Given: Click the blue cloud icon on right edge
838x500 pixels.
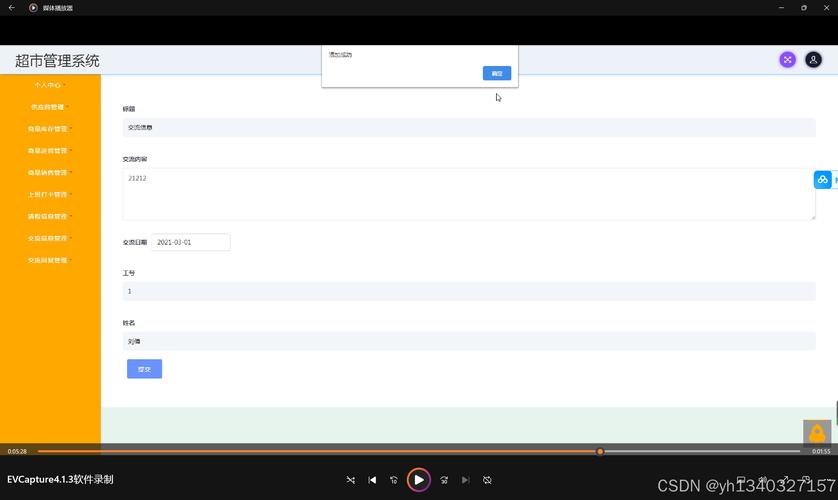Looking at the screenshot, I should (x=822, y=180).
